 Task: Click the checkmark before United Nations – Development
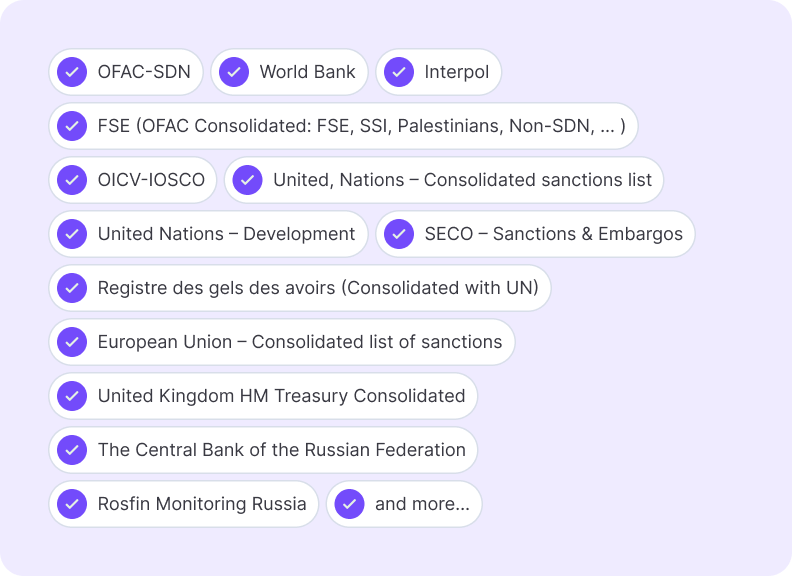[72, 234]
